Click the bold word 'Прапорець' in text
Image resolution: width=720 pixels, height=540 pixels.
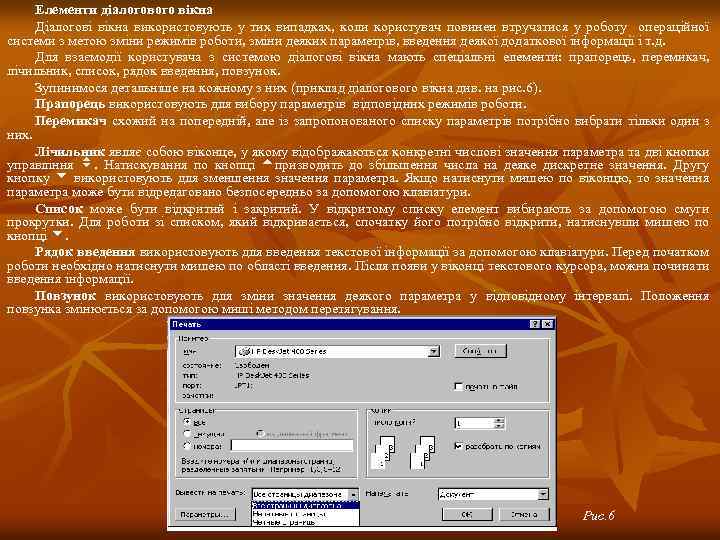tap(70, 105)
